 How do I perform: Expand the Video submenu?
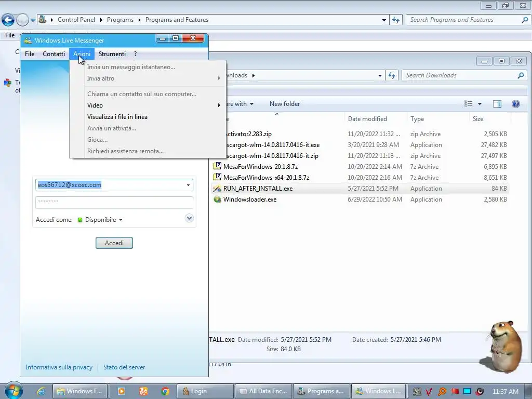pyautogui.click(x=148, y=105)
